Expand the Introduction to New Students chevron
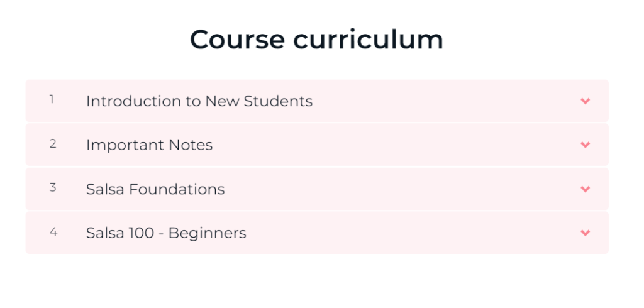644x308 pixels. 586,101
